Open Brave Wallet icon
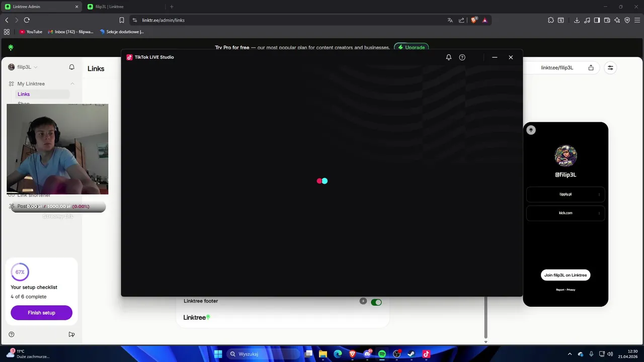Image resolution: width=644 pixels, height=362 pixels. pos(607,20)
